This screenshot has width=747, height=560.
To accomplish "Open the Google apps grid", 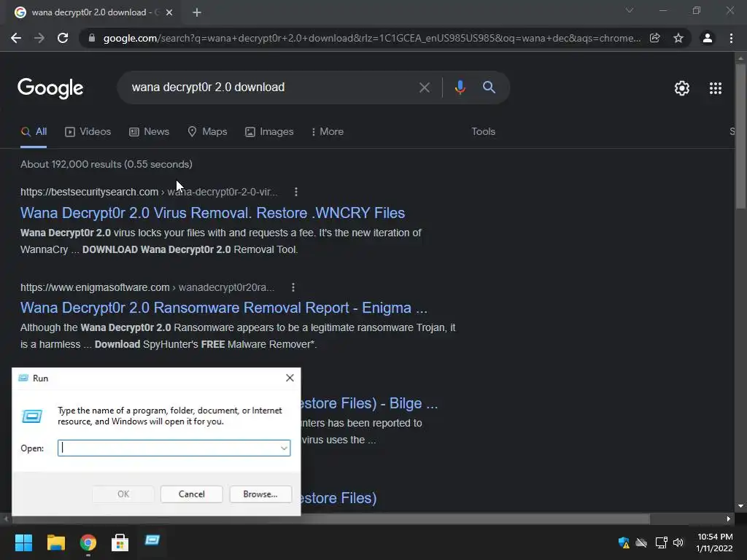I will coord(716,88).
